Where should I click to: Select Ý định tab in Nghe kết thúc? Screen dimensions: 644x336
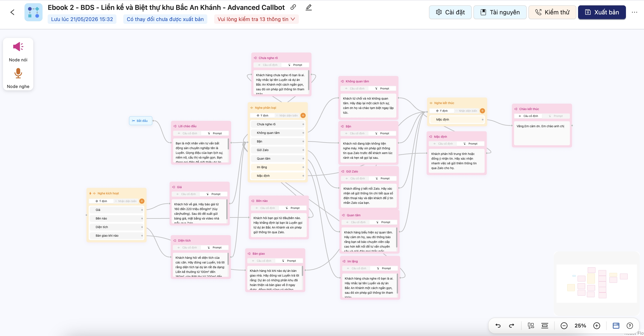click(442, 110)
